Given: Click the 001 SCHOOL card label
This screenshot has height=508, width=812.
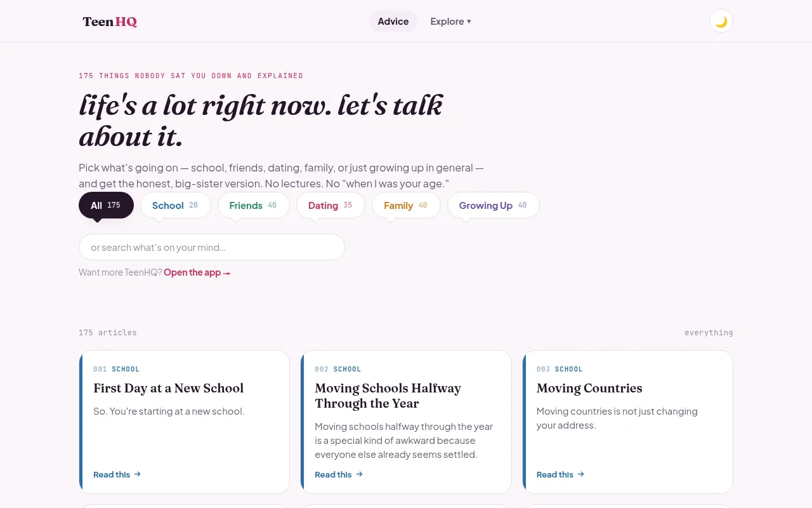Looking at the screenshot, I should point(116,369).
